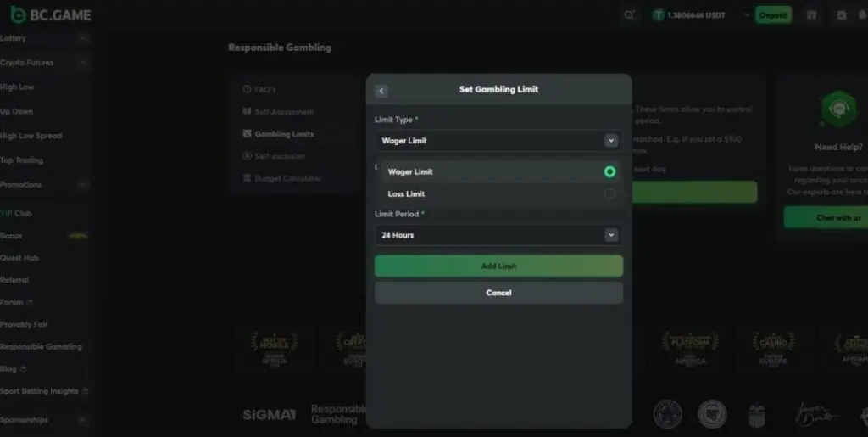Screen dimensions: 868x437
Task: Click the USDT Tether coin icon
Action: pos(658,15)
